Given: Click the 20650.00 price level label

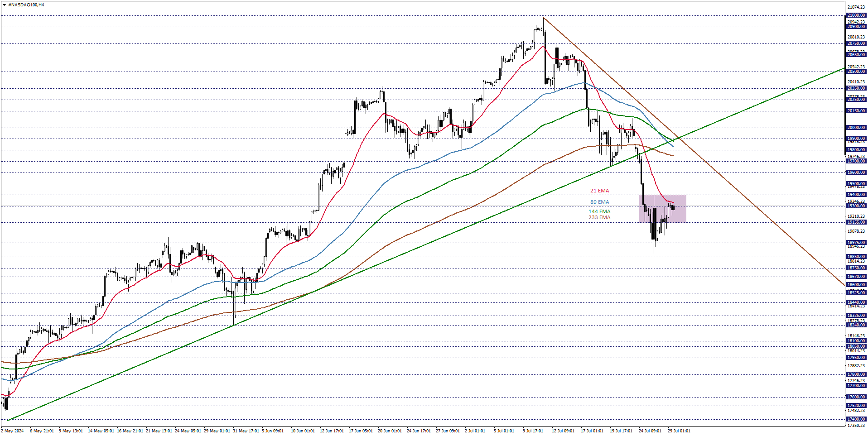Looking at the screenshot, I should [856, 55].
